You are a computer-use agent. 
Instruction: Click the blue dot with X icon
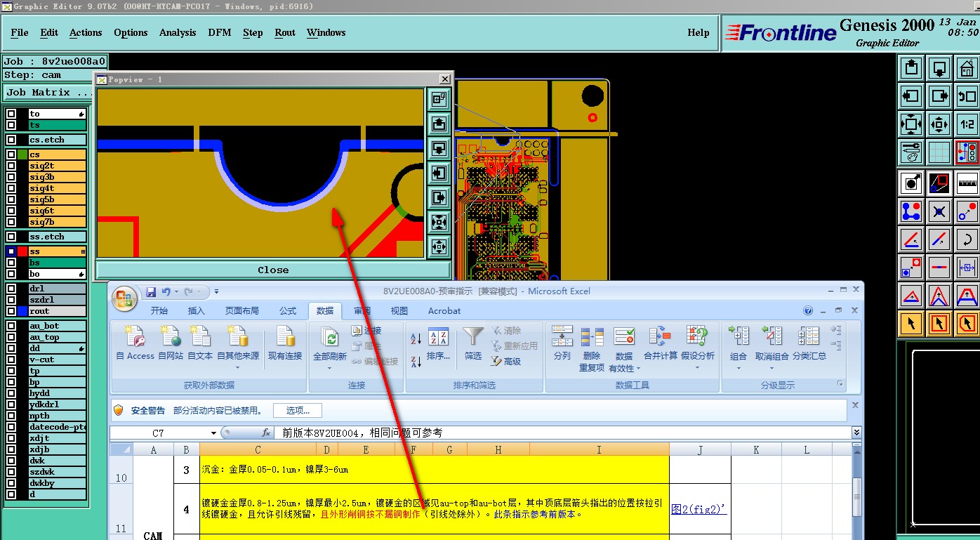939,211
